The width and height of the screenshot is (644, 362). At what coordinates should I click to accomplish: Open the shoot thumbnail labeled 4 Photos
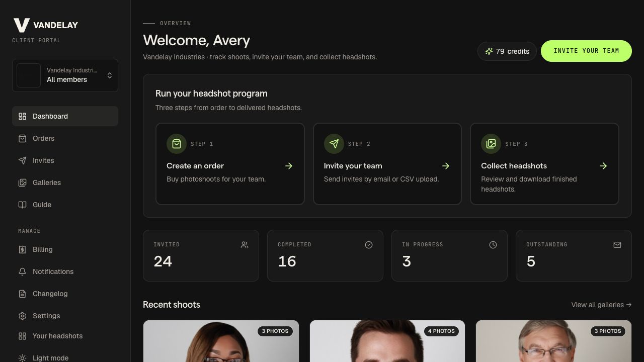click(x=387, y=341)
